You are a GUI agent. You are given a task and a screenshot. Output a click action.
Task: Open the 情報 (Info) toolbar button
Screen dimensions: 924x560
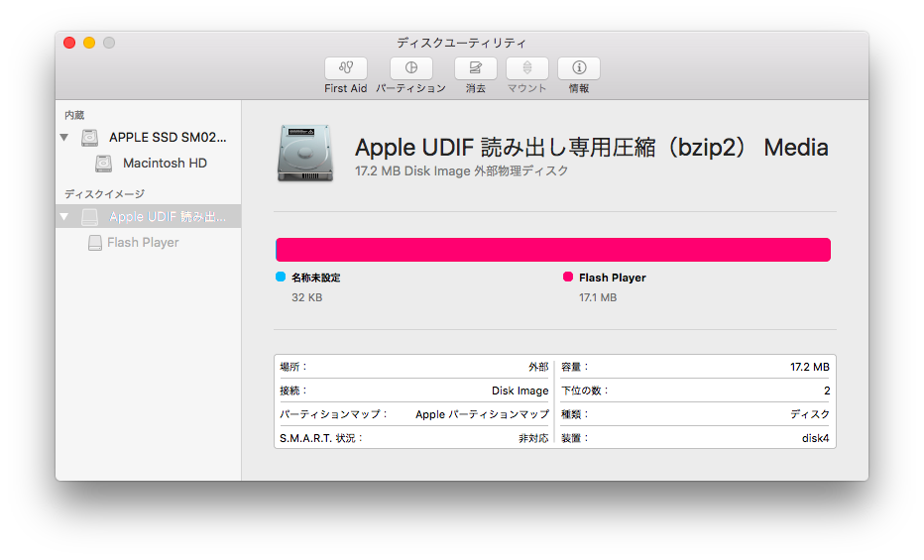click(579, 68)
